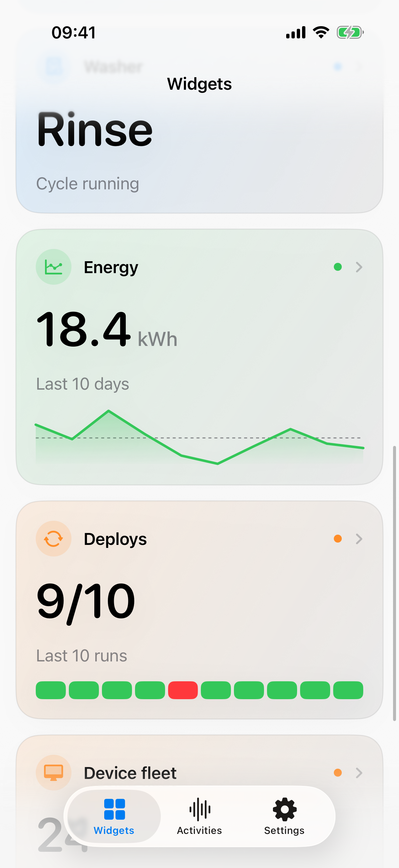Tap the Device fleet widget title
The height and width of the screenshot is (868, 399).
click(130, 773)
